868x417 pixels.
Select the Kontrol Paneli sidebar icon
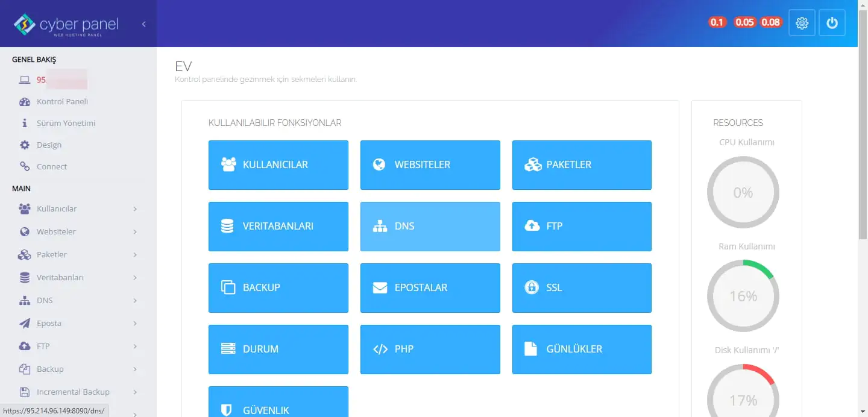tap(24, 101)
